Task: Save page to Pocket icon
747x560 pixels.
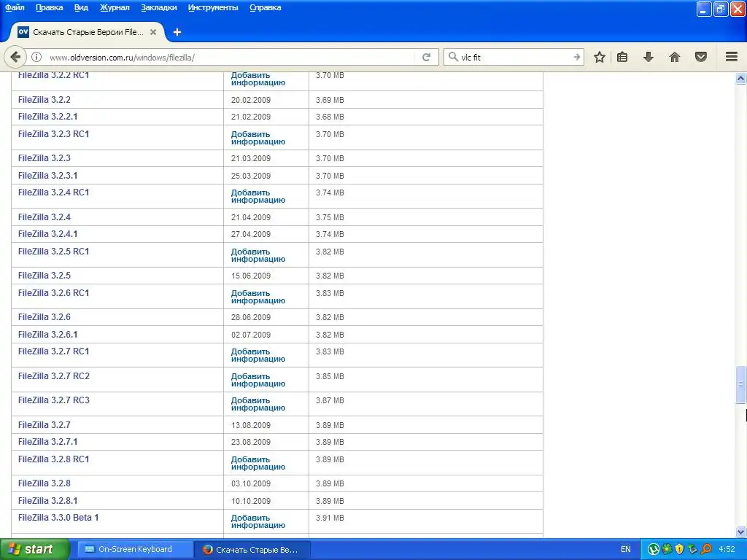Action: click(x=701, y=57)
